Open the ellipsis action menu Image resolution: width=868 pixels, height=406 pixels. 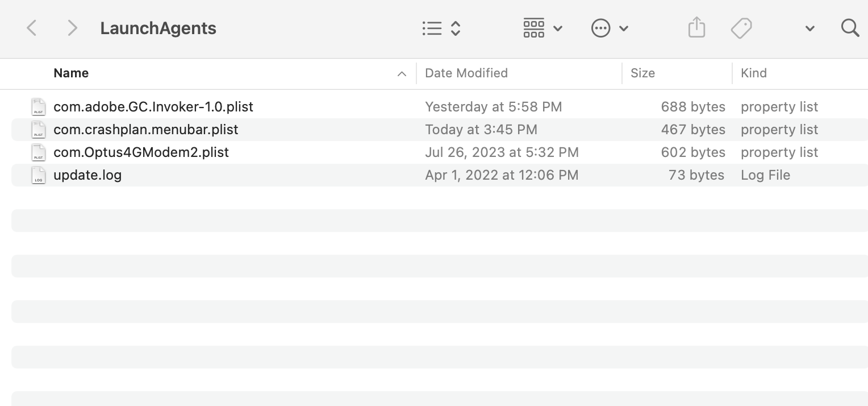(x=600, y=28)
